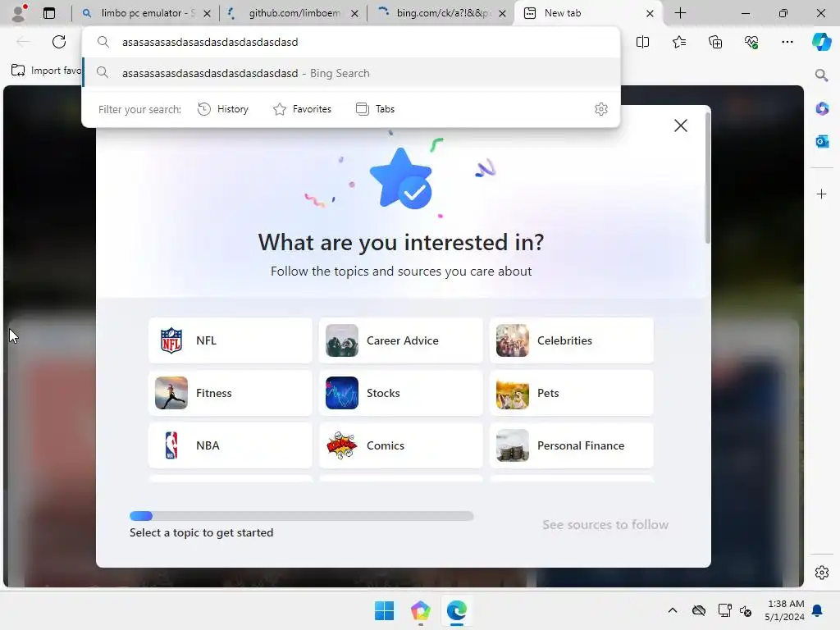Open sidebar settings gear
Screen dimensions: 840x630
coord(822,573)
